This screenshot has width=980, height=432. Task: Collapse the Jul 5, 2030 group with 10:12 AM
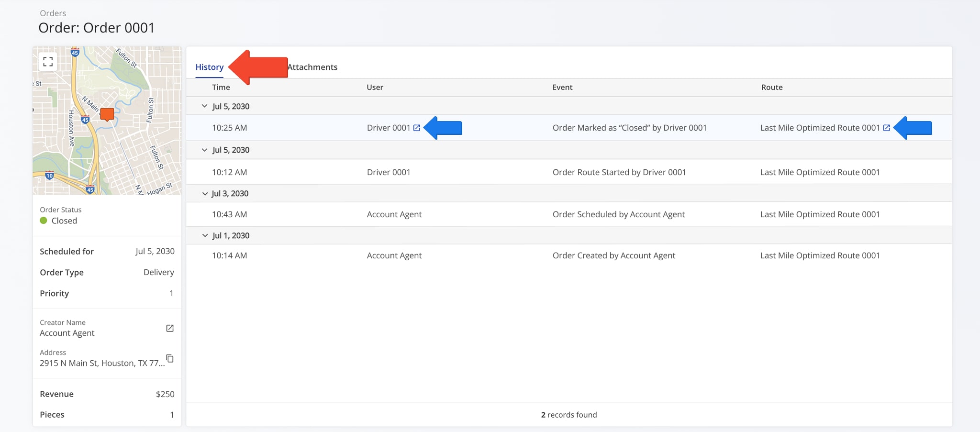pyautogui.click(x=204, y=150)
